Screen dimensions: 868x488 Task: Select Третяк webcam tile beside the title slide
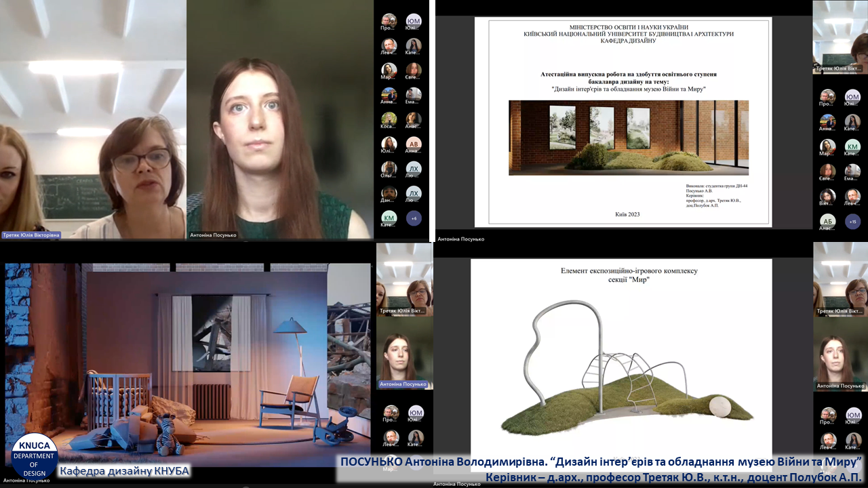click(840, 37)
